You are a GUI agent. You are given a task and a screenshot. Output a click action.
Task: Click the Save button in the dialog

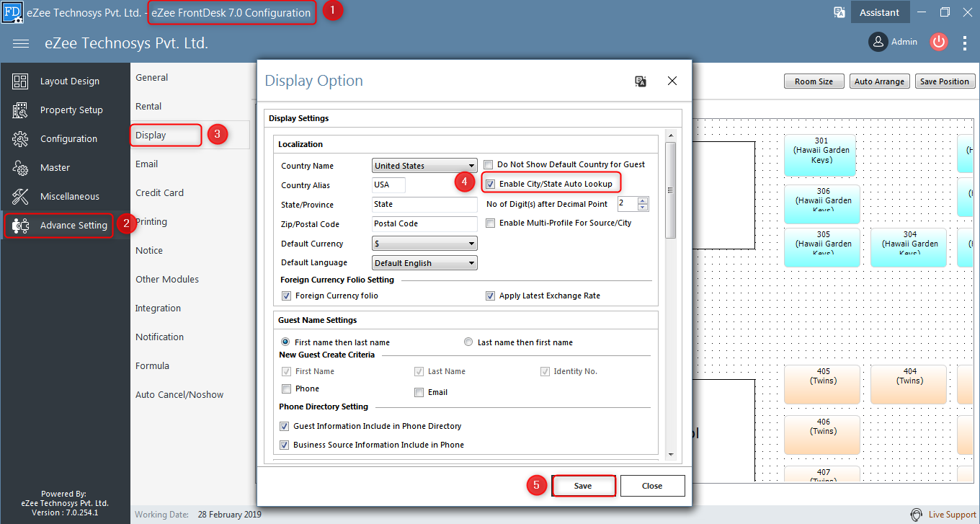[x=583, y=486]
